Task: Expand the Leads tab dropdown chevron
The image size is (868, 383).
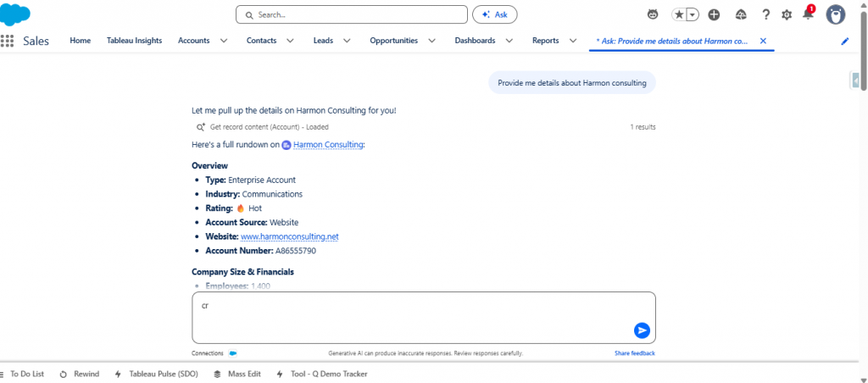Action: pos(347,41)
